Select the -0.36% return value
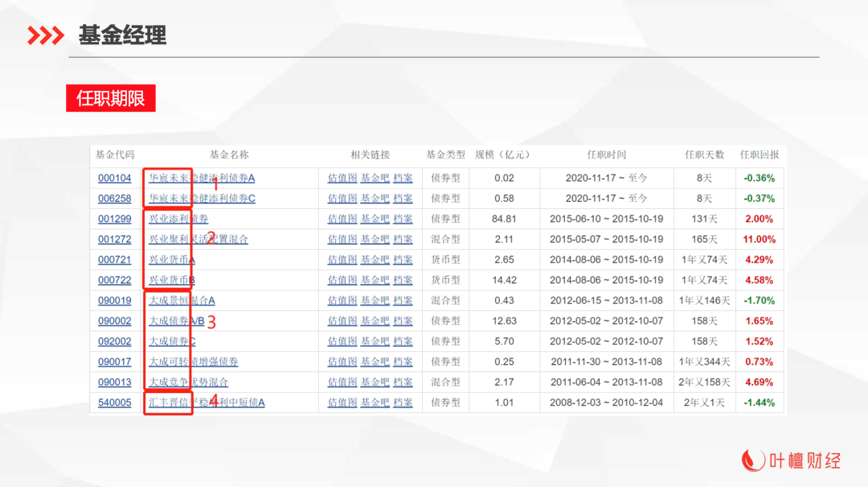Image resolution: width=868 pixels, height=487 pixels. (x=759, y=178)
